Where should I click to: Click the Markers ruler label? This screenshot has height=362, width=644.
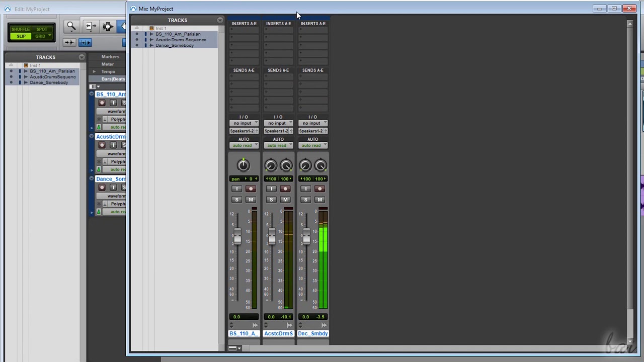click(x=110, y=57)
